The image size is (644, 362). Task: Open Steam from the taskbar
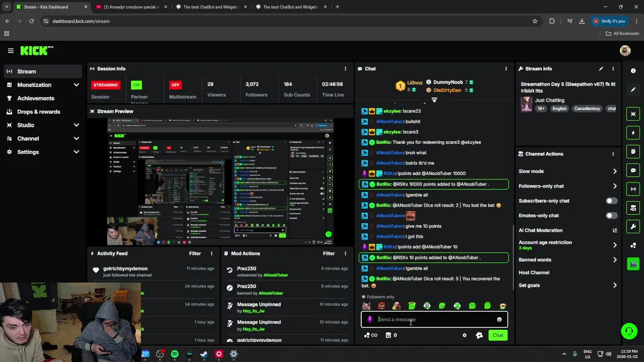click(x=204, y=354)
